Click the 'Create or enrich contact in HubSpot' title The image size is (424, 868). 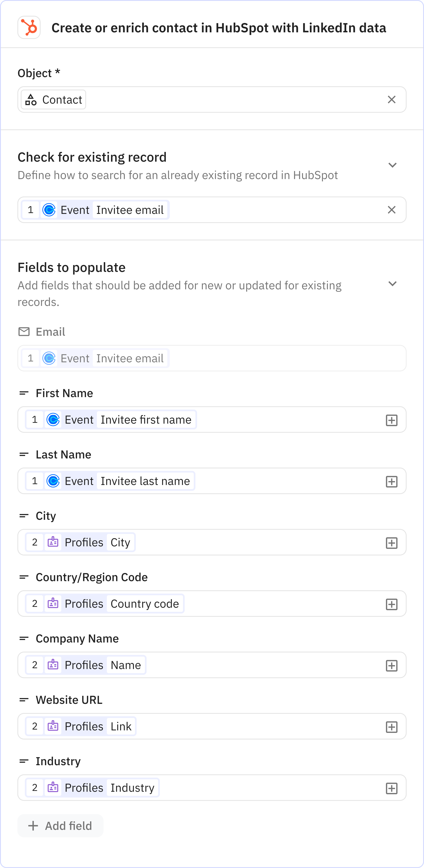coord(219,28)
